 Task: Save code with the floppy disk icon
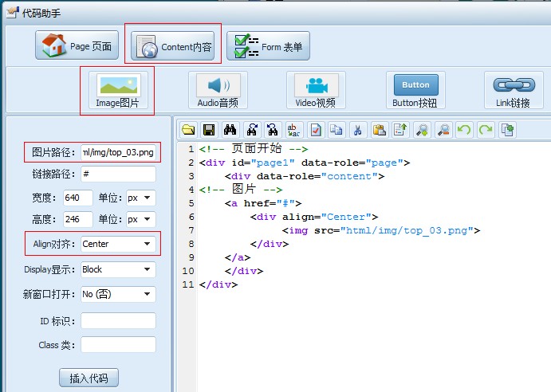click(209, 130)
